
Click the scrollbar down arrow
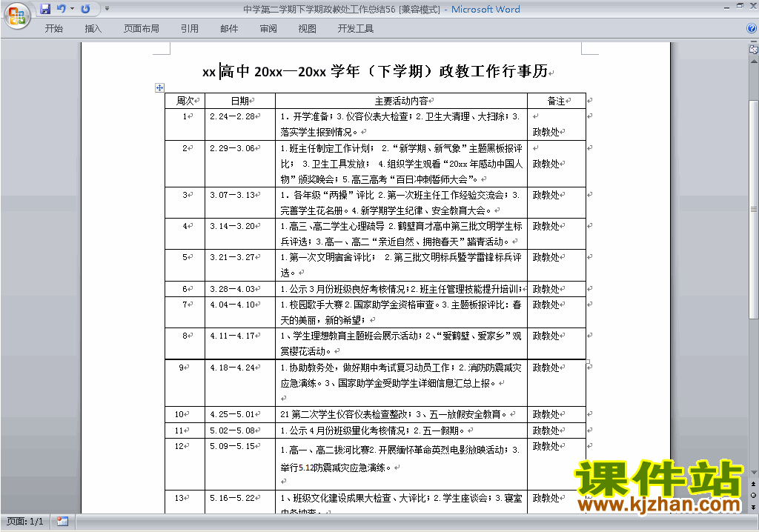(x=753, y=473)
